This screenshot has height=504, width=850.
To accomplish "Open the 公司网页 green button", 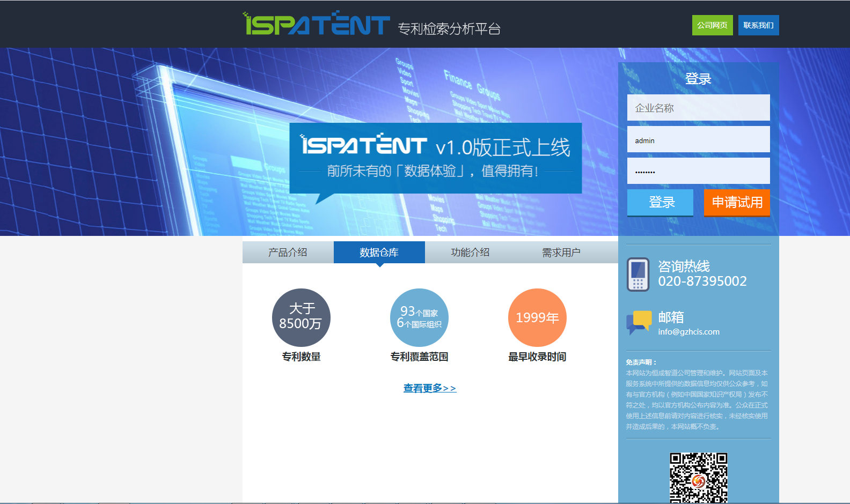I will 712,25.
